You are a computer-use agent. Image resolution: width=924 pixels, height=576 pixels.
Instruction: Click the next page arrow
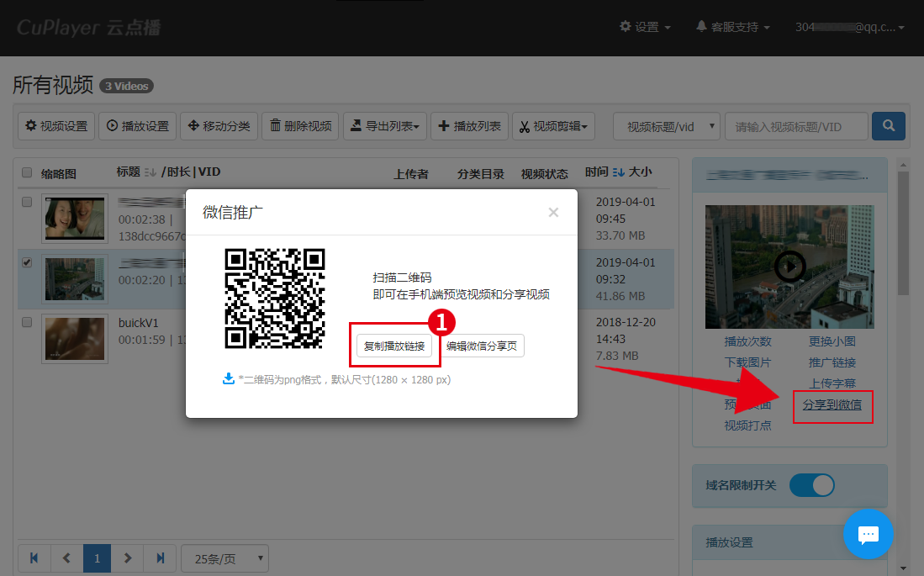coord(128,558)
